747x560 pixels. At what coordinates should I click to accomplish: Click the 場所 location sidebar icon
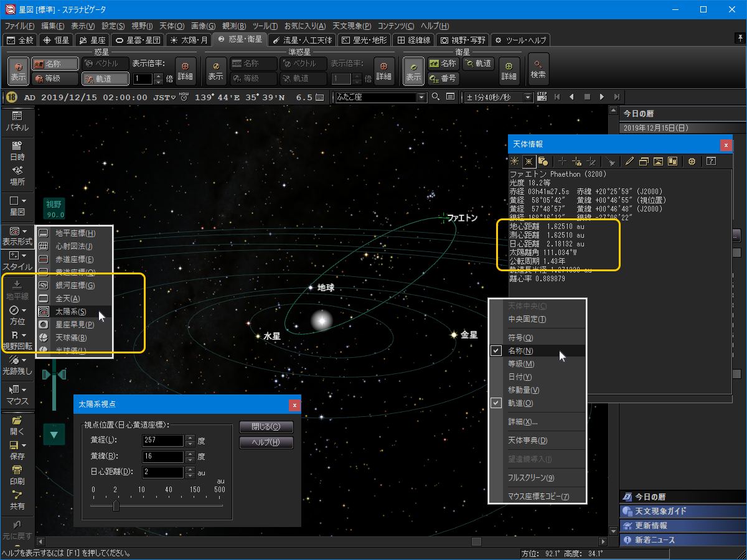coord(17,175)
